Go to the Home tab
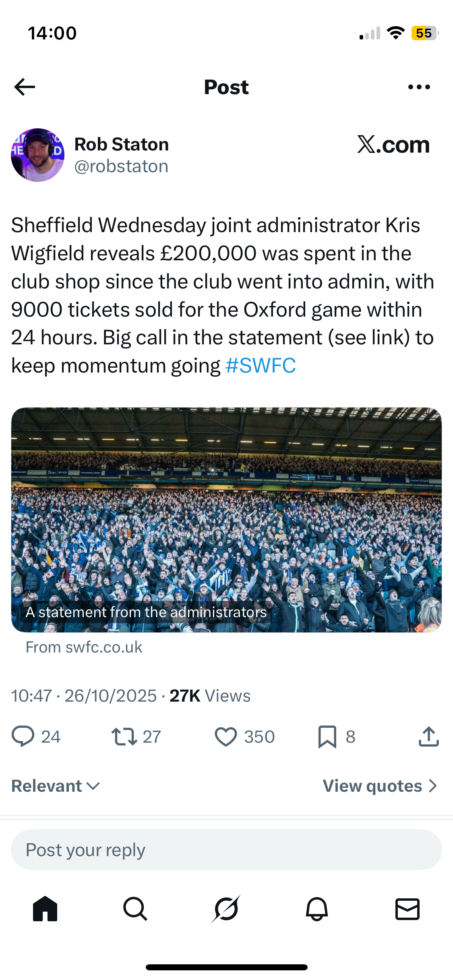This screenshot has width=453, height=980. (45, 909)
